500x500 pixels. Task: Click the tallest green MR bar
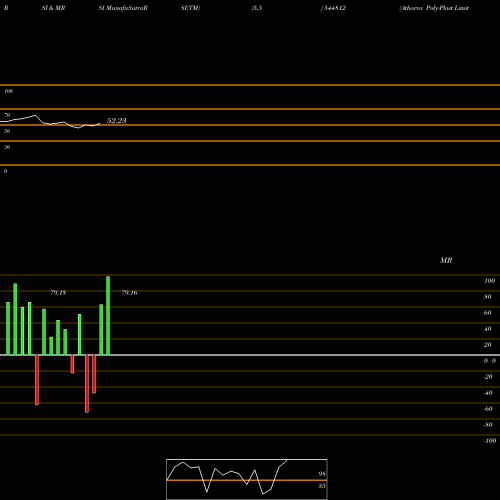[x=108, y=315]
